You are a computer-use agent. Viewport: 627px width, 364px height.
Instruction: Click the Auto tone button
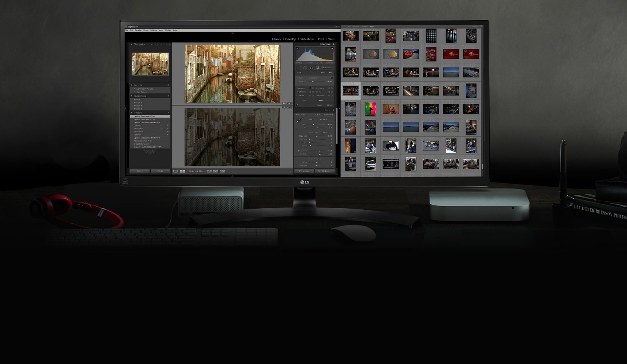click(326, 133)
